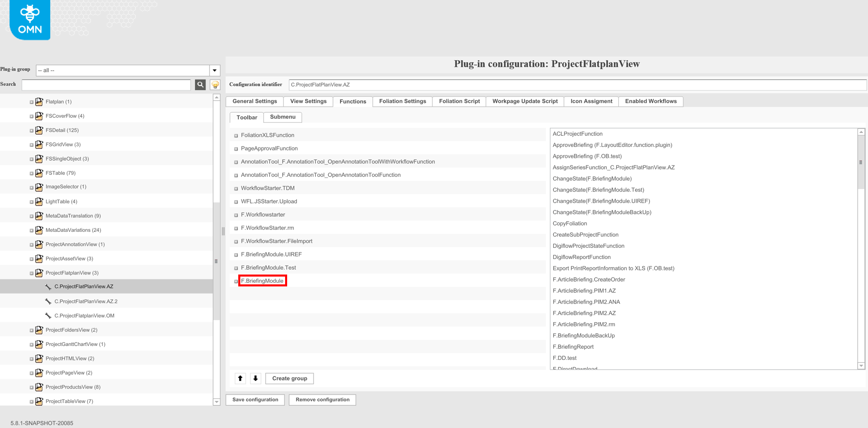The width and height of the screenshot is (868, 428).
Task: Move selected function down with arrow
Action: click(256, 378)
